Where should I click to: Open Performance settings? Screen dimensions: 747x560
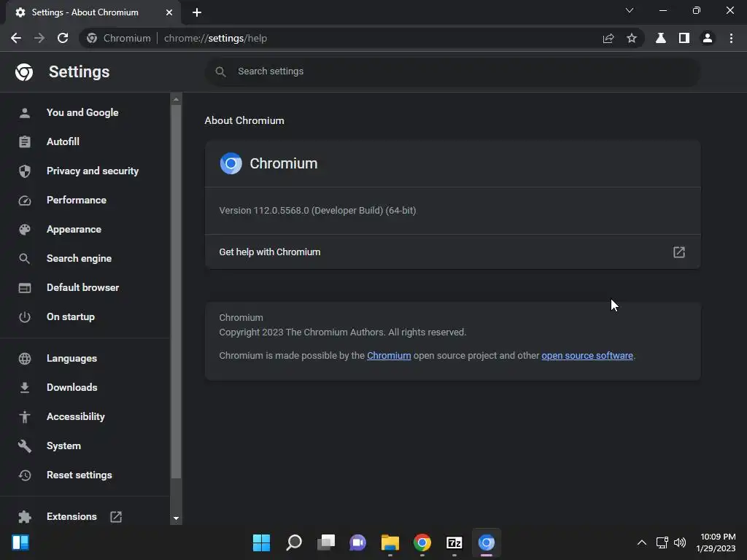coord(85,200)
